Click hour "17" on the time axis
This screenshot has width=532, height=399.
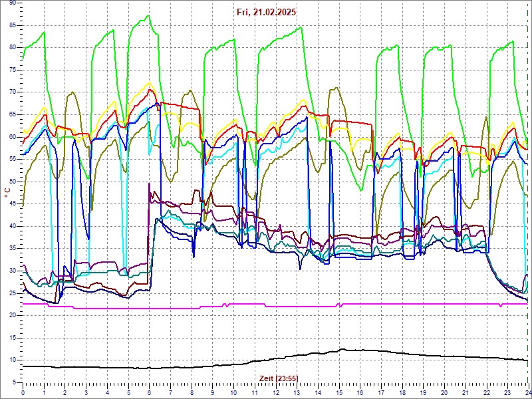click(380, 392)
